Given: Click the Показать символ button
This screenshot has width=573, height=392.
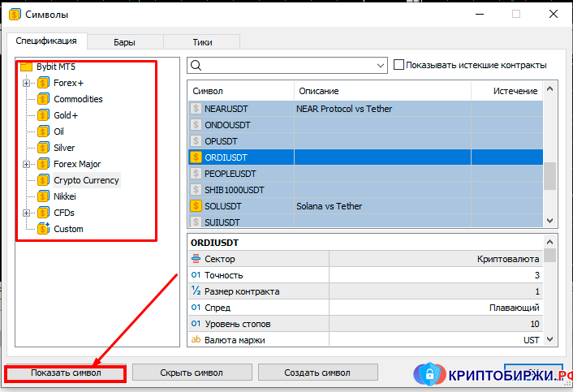Looking at the screenshot, I should [x=66, y=373].
